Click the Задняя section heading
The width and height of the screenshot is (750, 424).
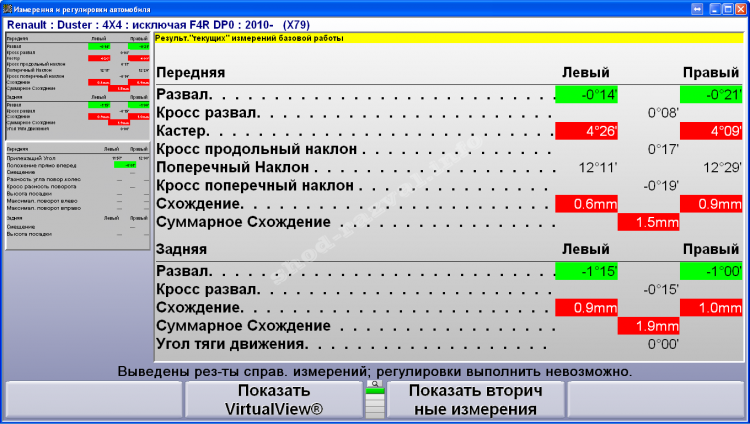click(181, 249)
